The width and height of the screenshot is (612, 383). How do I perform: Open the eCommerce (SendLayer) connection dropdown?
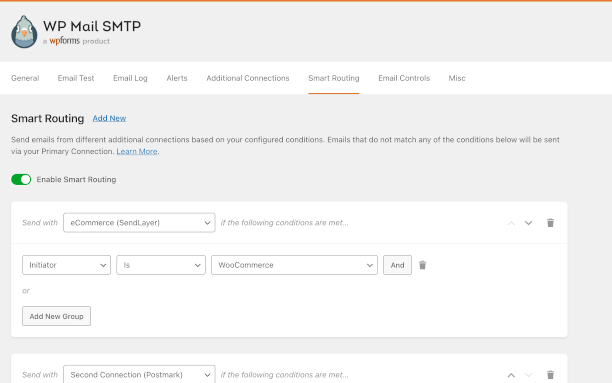[139, 223]
